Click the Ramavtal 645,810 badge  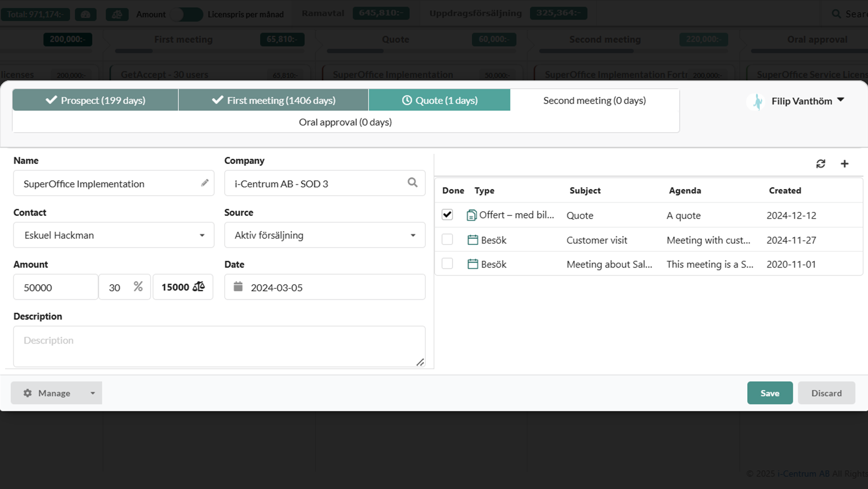point(381,13)
